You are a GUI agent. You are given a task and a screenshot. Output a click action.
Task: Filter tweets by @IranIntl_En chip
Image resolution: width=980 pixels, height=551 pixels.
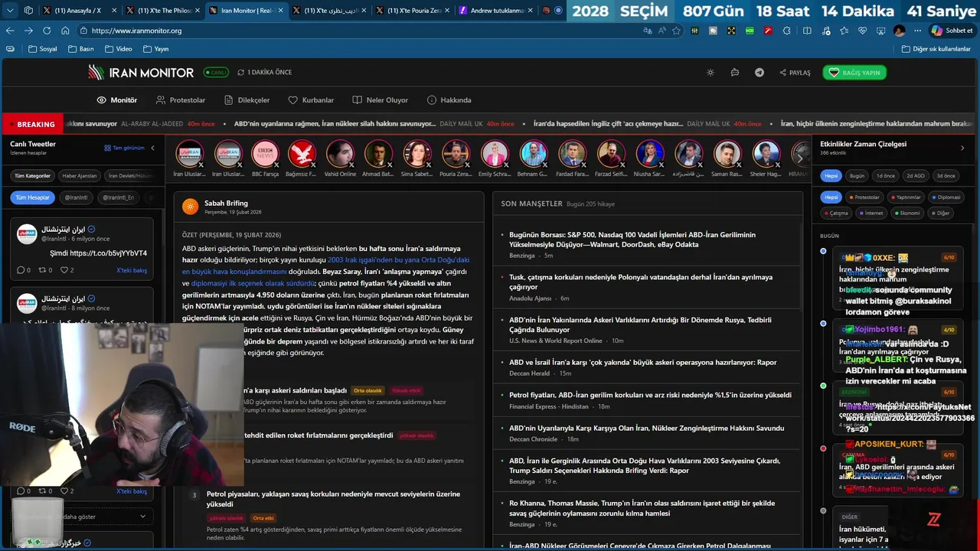pyautogui.click(x=119, y=197)
